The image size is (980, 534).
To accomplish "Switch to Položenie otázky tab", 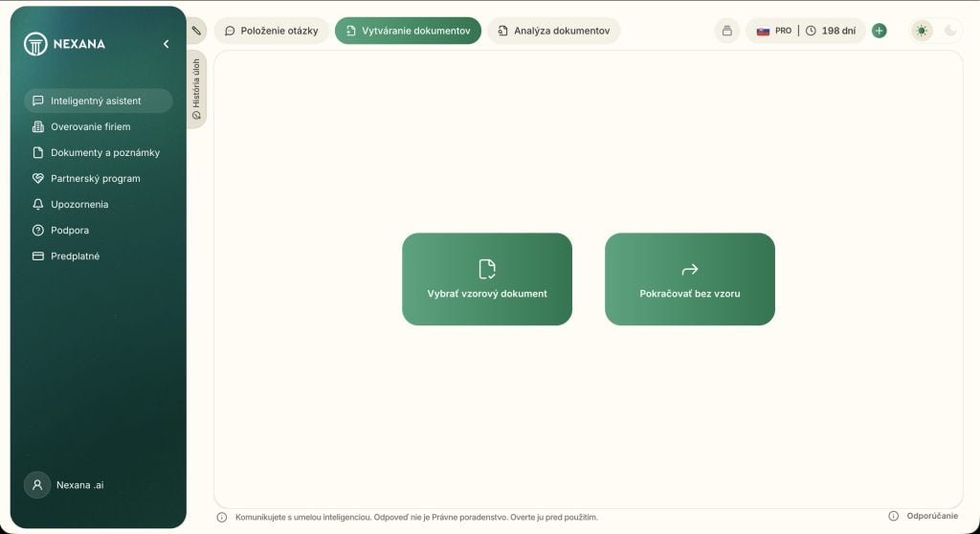I will (271, 31).
